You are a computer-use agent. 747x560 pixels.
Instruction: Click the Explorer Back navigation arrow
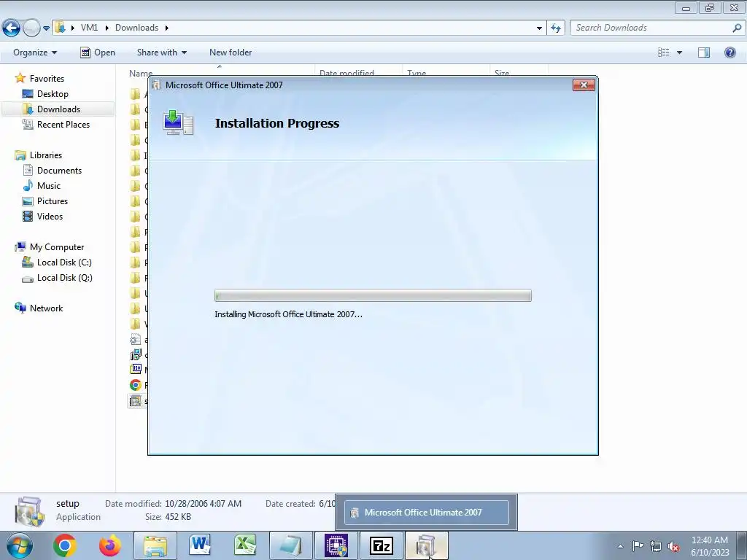click(11, 28)
